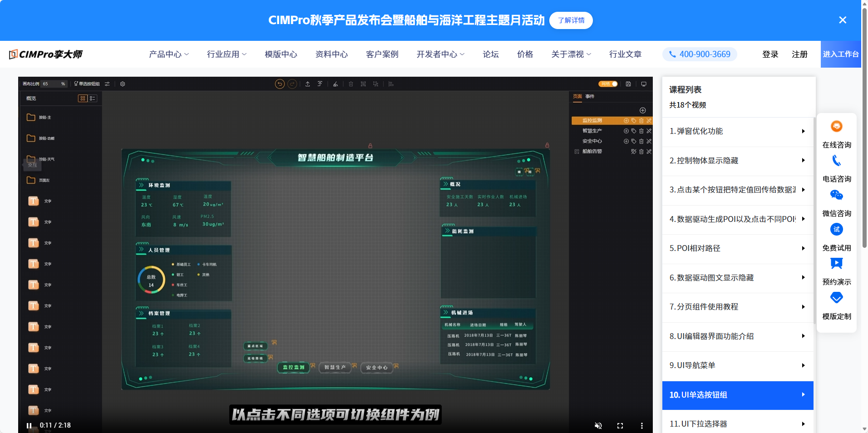Viewport: 868px width, 433px height.
Task: Pause the tutorial video
Action: coord(29,426)
